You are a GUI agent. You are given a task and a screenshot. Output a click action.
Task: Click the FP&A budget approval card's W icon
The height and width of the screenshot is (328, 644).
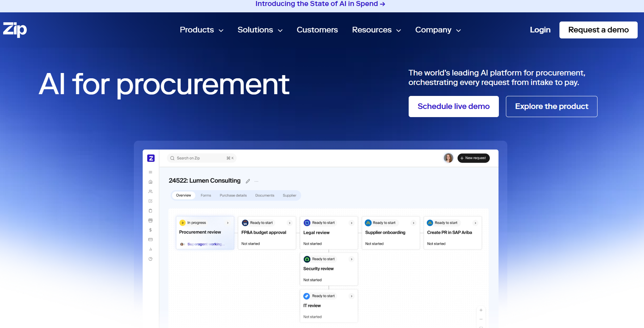245,223
